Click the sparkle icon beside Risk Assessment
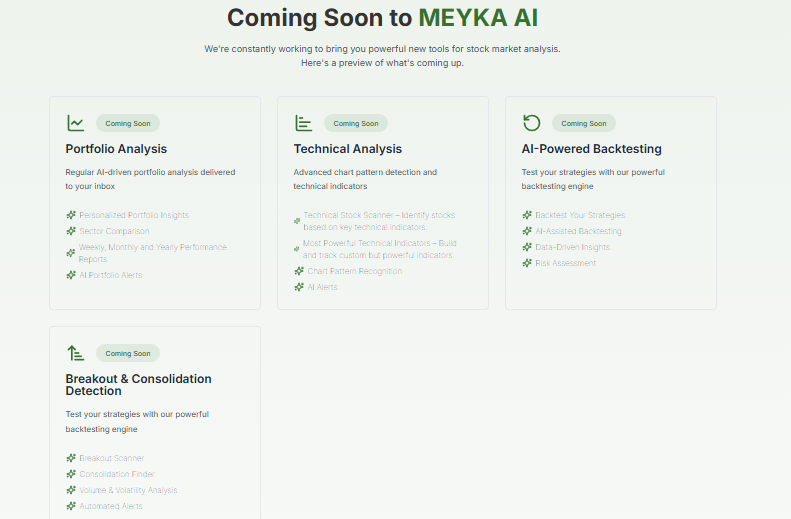The image size is (791, 519). [x=527, y=263]
